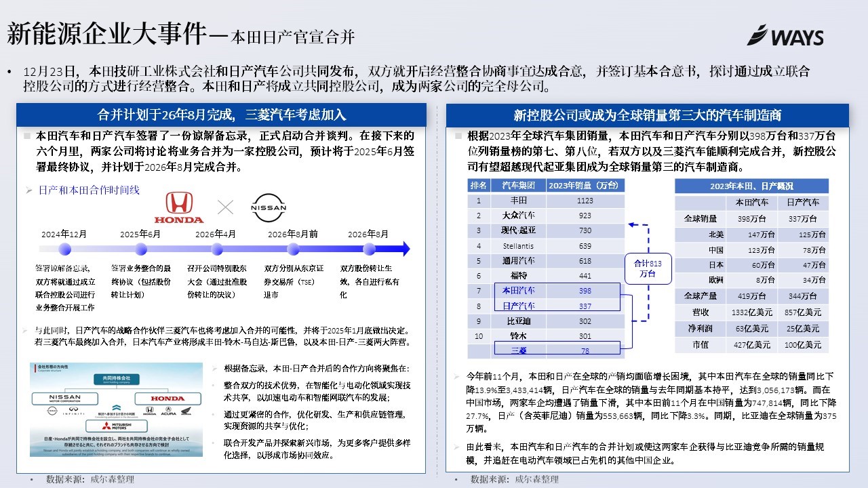
Task: Click the 34万台 cell
Action: (803, 280)
